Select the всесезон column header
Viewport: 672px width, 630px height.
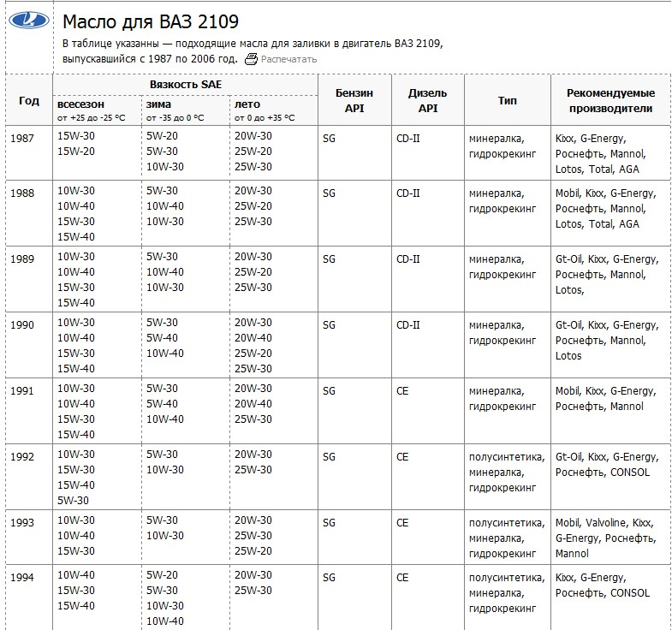(80, 104)
